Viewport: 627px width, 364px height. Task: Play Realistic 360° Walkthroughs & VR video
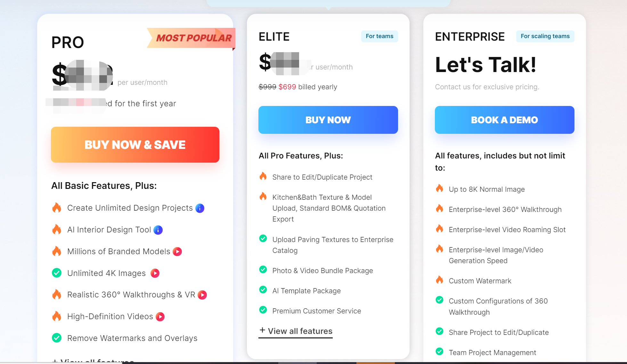tap(202, 295)
